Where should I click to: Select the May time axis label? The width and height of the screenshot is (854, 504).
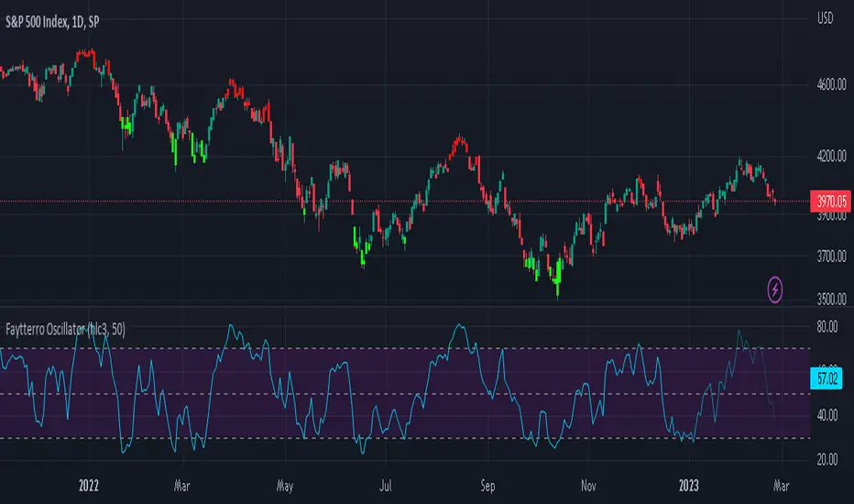click(x=285, y=486)
